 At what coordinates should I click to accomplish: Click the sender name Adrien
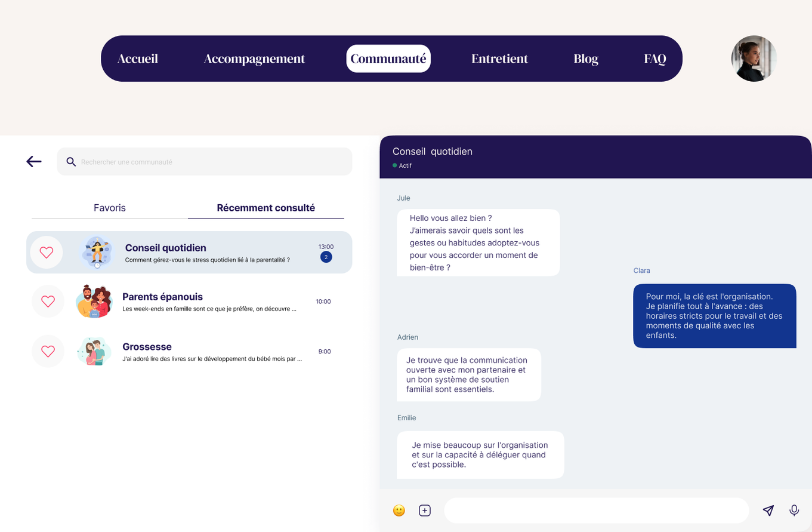tap(407, 337)
